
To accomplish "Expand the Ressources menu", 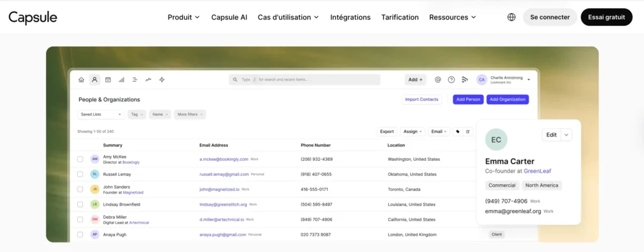I will [453, 17].
